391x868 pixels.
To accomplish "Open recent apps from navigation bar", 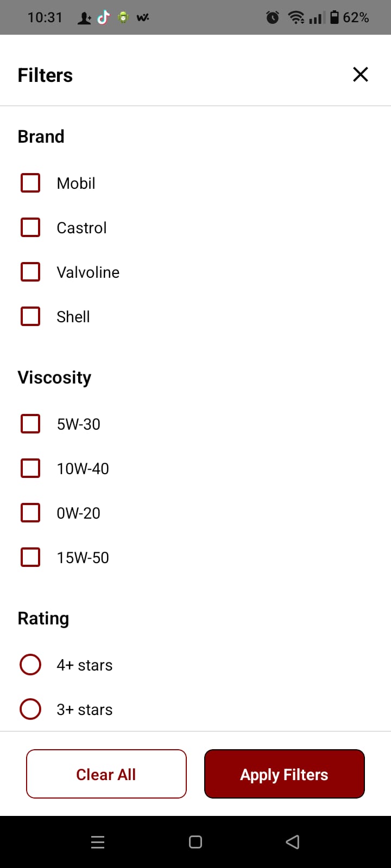I will tap(98, 842).
